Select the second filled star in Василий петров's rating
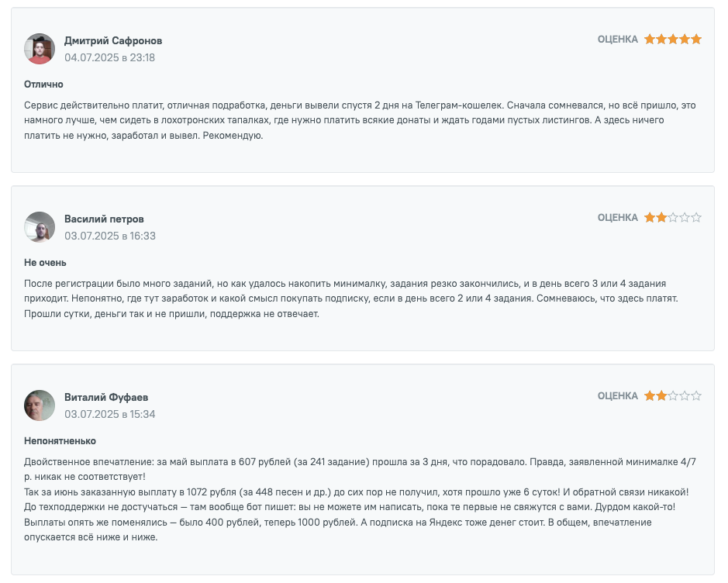 (x=661, y=217)
